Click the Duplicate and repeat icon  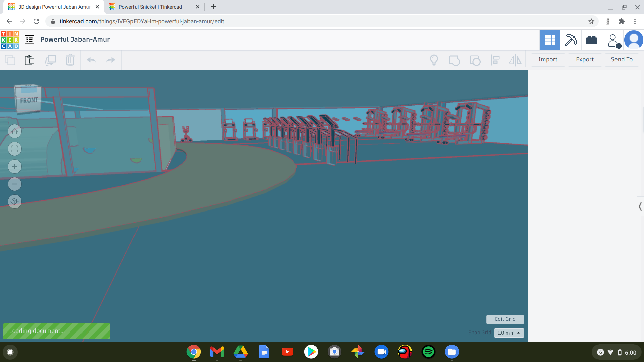(50, 60)
